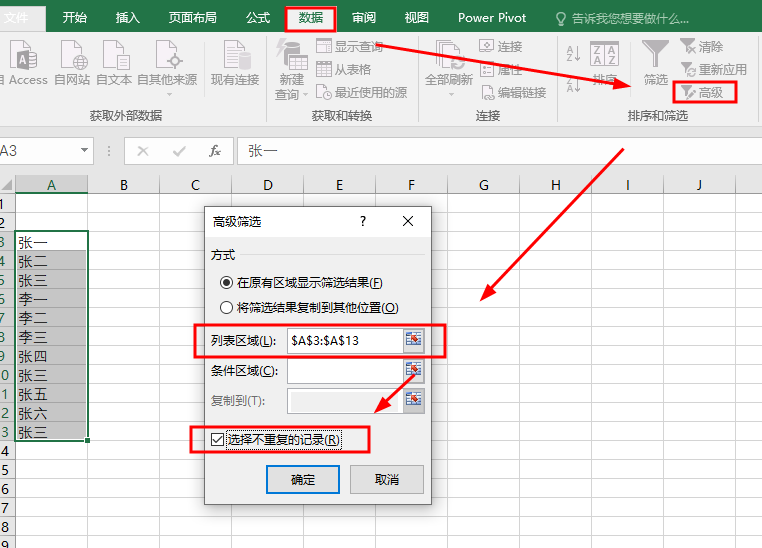The width and height of the screenshot is (762, 548).
Task: Click 确定 to confirm the filter
Action: (x=303, y=480)
